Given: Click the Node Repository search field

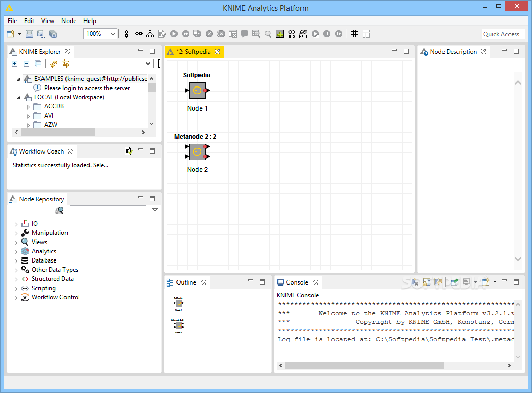Looking at the screenshot, I should click(108, 211).
